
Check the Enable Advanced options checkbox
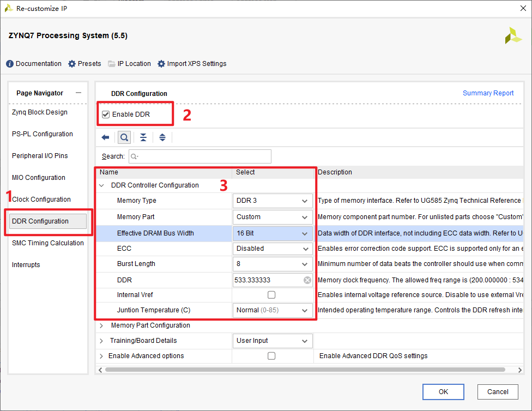[271, 356]
